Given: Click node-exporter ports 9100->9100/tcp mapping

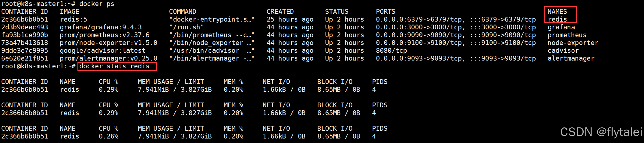Looking at the screenshot, I should click(456, 43).
